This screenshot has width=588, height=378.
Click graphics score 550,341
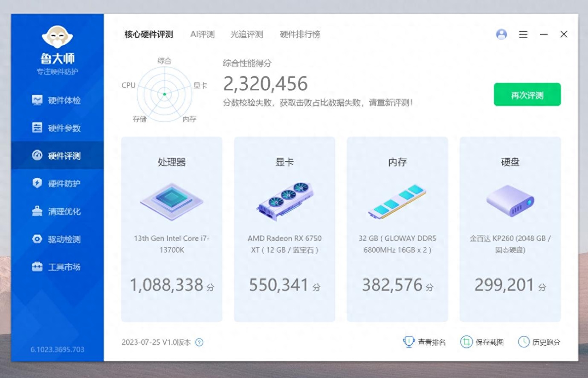point(279,285)
